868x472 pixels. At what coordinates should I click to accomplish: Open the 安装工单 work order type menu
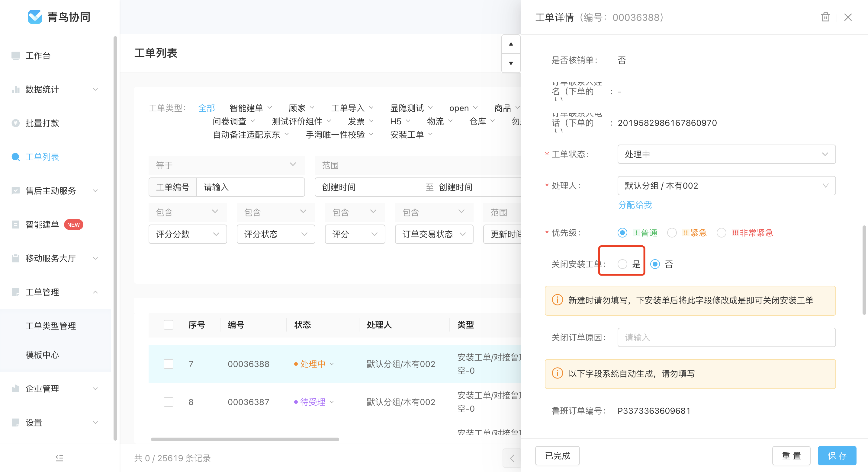(411, 135)
